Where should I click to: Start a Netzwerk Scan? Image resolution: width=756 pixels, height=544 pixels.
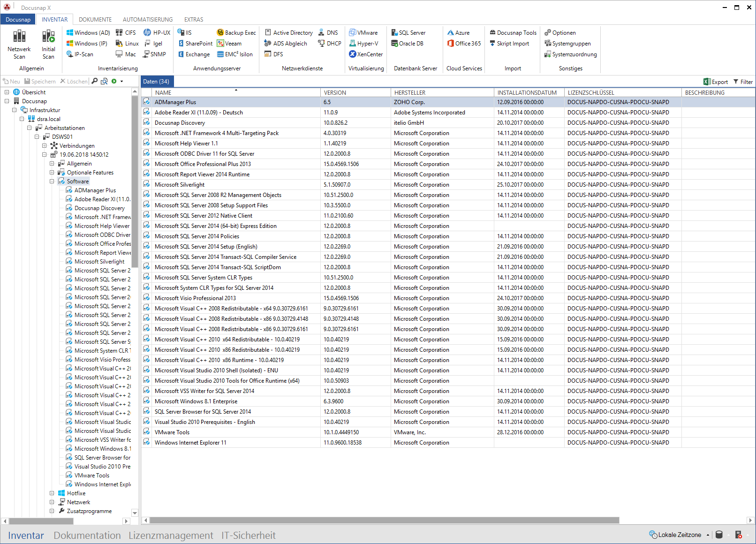pyautogui.click(x=19, y=44)
